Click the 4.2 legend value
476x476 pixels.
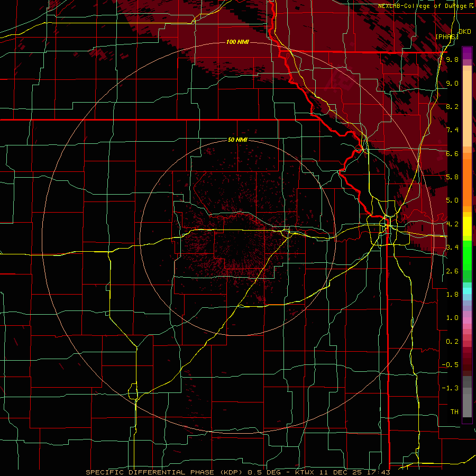(452, 224)
